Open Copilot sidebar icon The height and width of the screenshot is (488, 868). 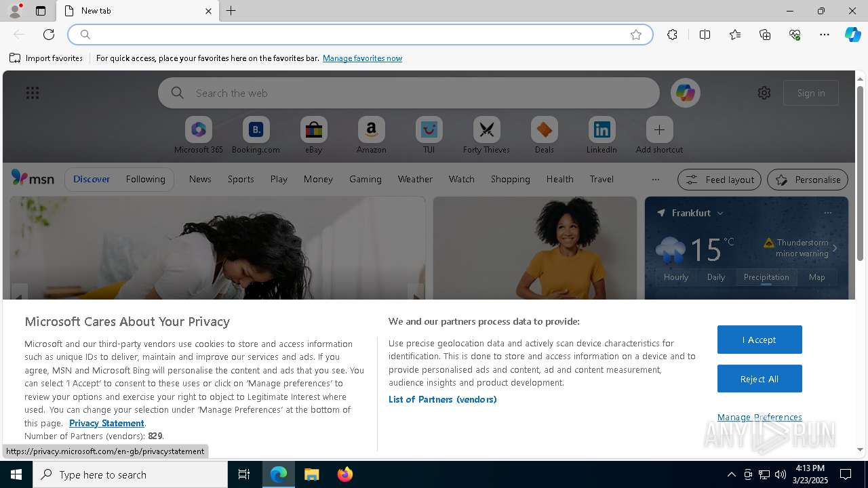pyautogui.click(x=853, y=35)
